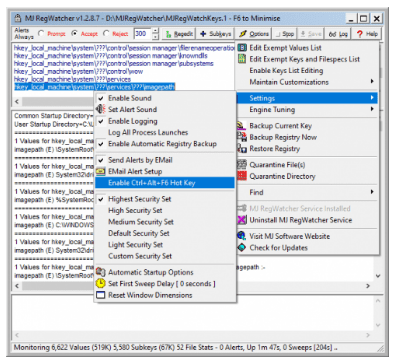Click the Quarantine Directory icon
Image resolution: width=395 pixels, height=363 pixels.
tap(242, 176)
